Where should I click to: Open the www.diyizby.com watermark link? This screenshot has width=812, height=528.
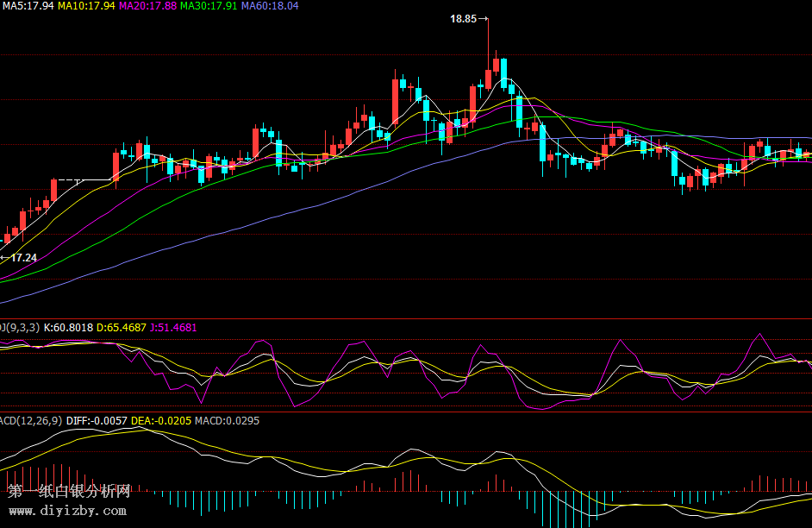click(x=68, y=511)
